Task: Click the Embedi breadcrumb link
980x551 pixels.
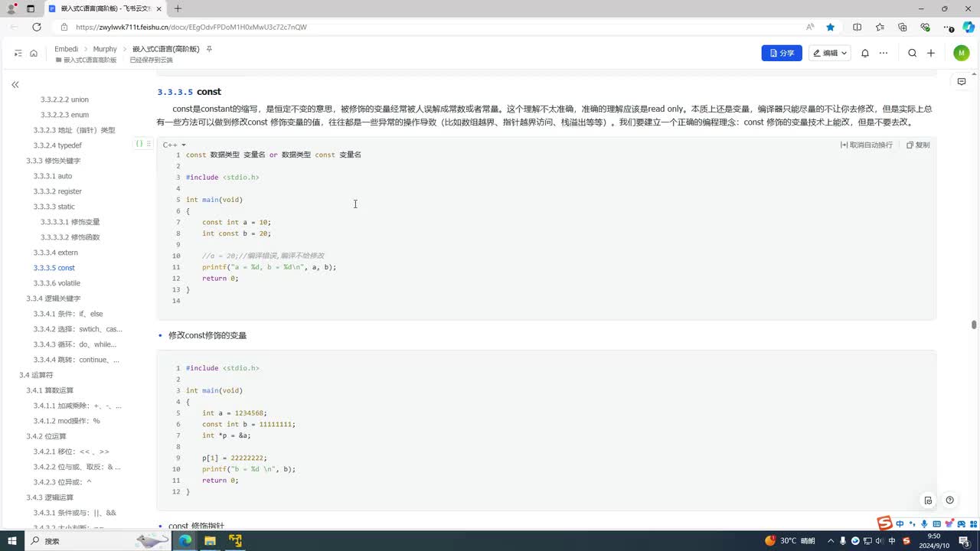Action: tap(66, 49)
